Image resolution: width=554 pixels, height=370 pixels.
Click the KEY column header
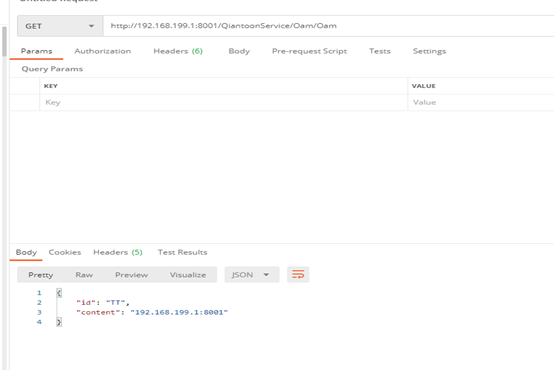click(x=51, y=86)
